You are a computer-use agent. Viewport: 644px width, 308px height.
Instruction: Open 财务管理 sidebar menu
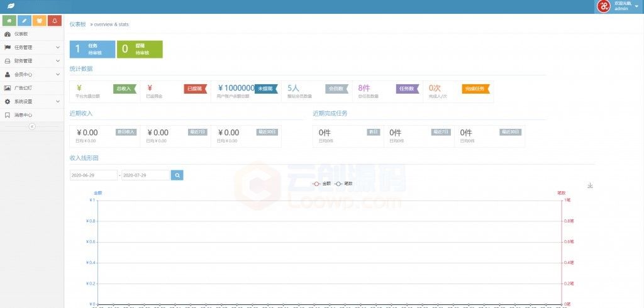(32, 61)
